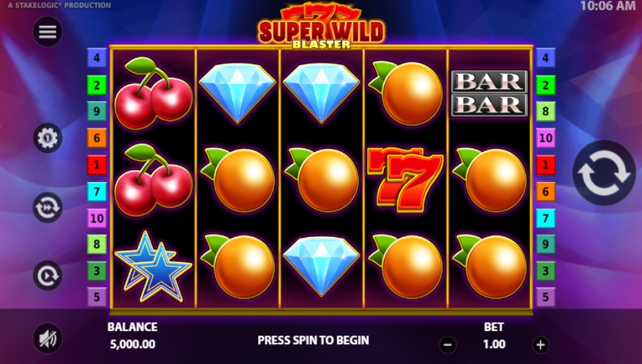Image resolution: width=642 pixels, height=364 pixels.
Task: Select left red payline 1 marker
Action: click(97, 165)
